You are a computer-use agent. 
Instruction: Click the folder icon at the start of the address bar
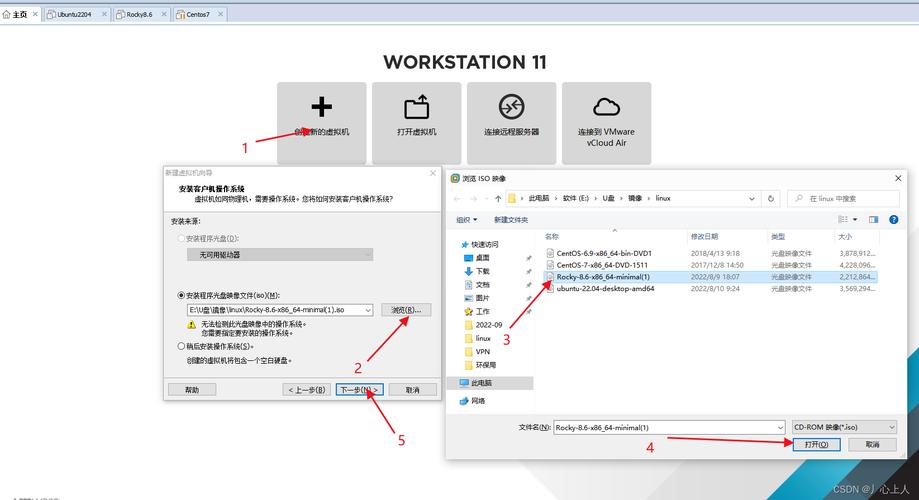512,199
